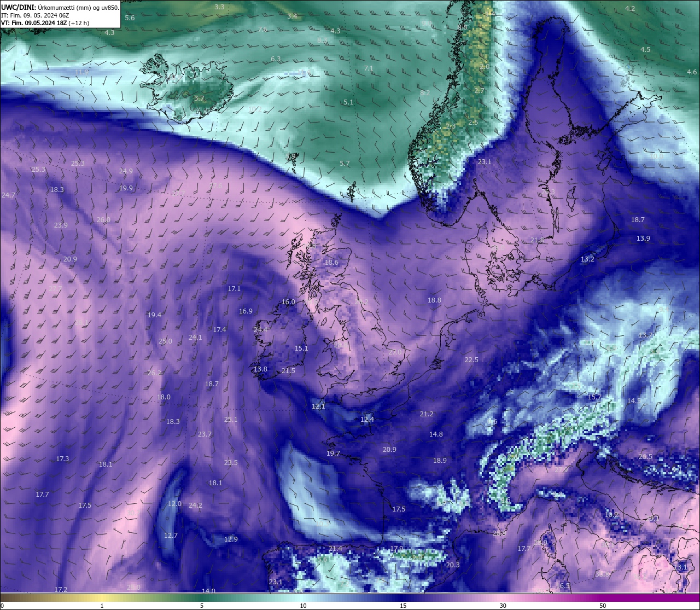Click the map value '25.1' in the Atlantic
Image resolution: width=700 pixels, height=610 pixels.
point(231,420)
